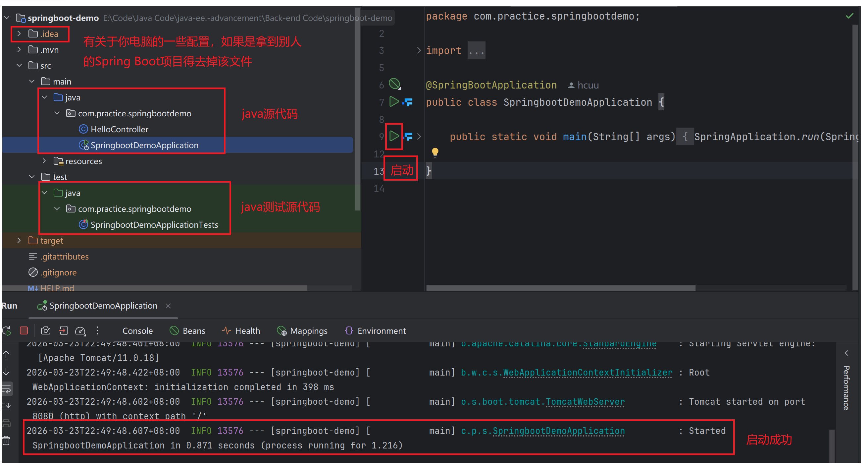Click the Clear All trash icon in console

tap(7, 441)
